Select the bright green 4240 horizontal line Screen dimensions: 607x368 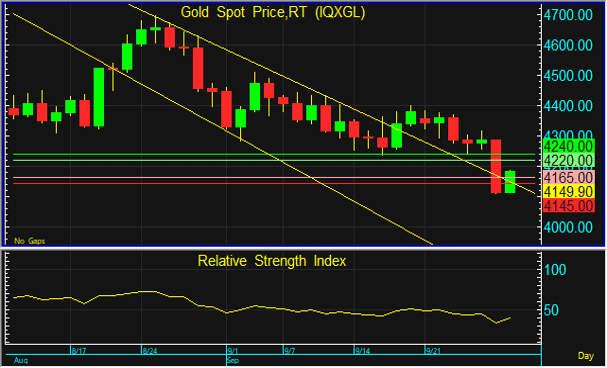tap(274, 154)
